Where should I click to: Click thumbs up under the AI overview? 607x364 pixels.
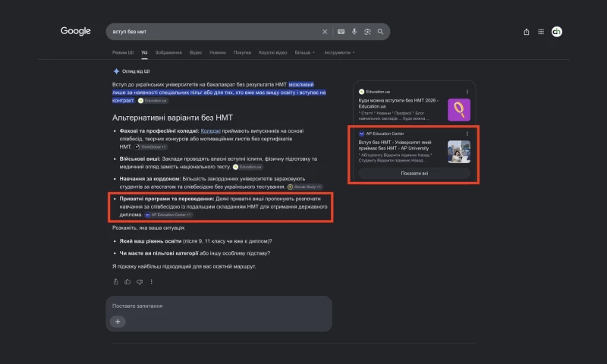(x=127, y=281)
